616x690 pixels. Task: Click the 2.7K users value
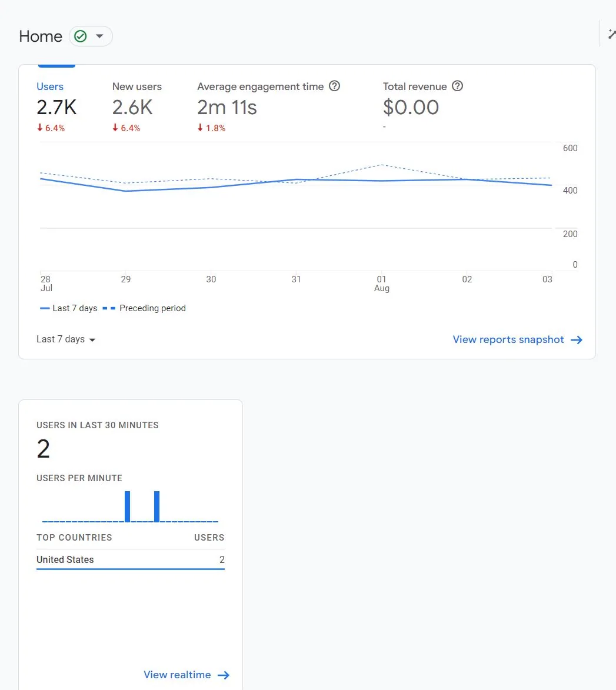coord(56,108)
